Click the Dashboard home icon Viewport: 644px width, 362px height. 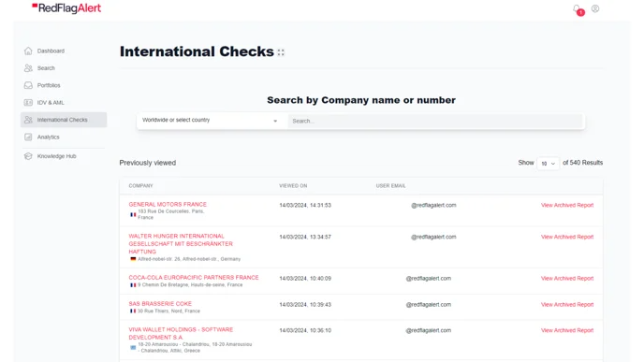pos(28,51)
